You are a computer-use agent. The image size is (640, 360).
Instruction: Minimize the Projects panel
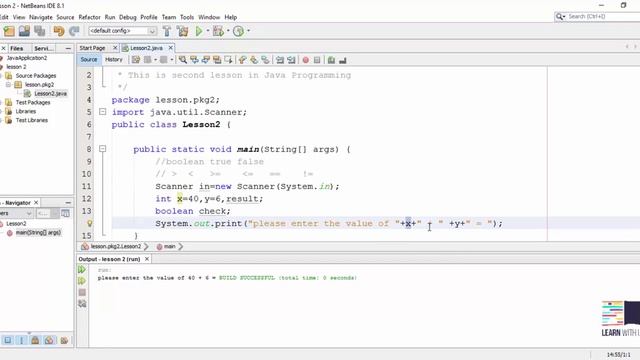68,48
